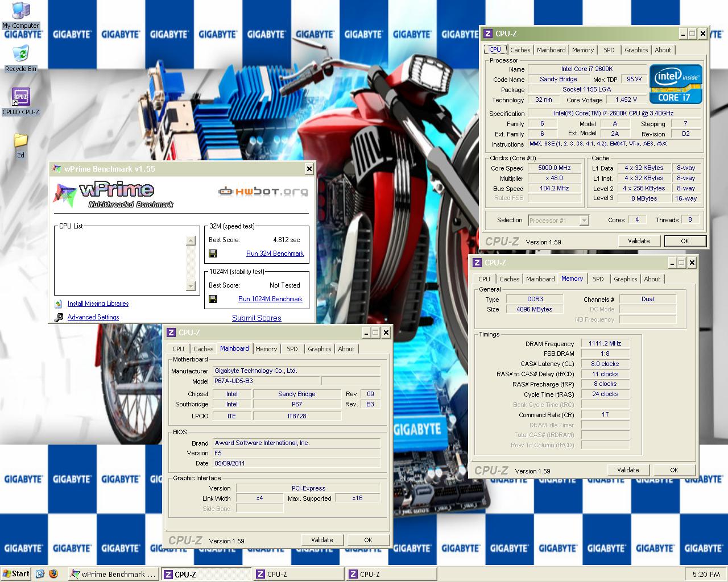Open About tab in Mainboard window
This screenshot has width=728, height=582.
(346, 349)
